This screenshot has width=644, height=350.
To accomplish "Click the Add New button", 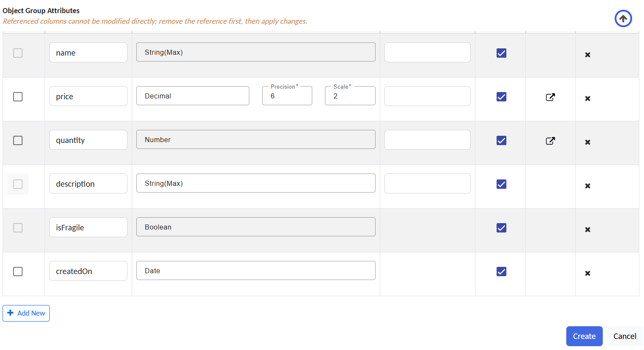I will tap(26, 313).
